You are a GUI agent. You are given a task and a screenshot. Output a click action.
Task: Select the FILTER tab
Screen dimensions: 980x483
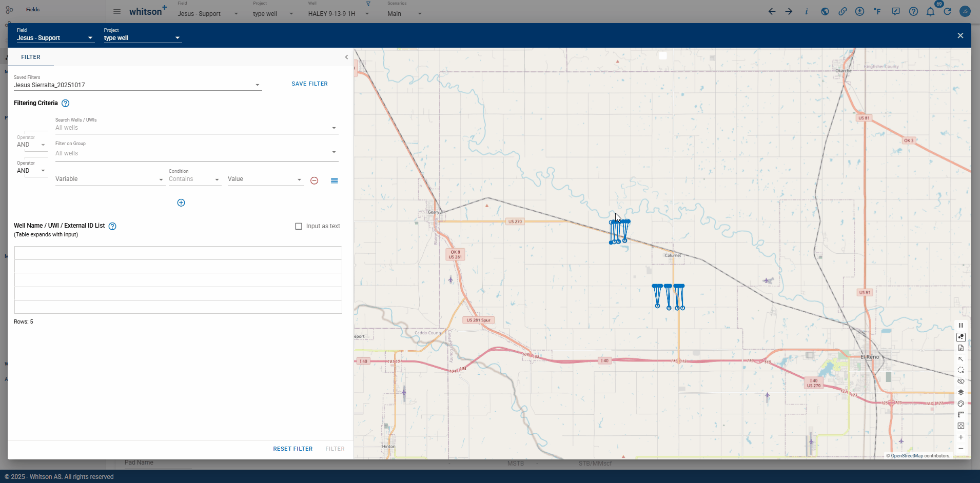pos(31,57)
